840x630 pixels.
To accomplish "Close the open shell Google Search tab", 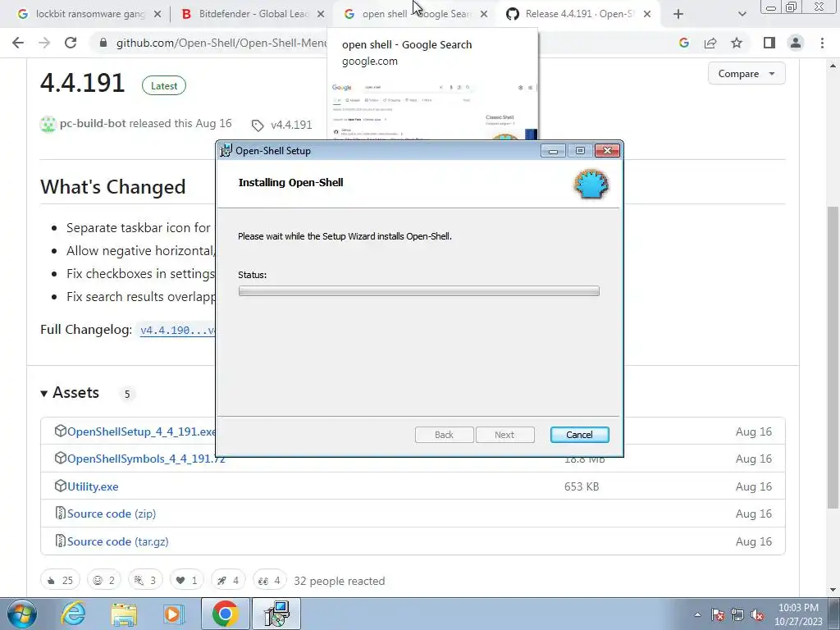I will click(x=484, y=15).
